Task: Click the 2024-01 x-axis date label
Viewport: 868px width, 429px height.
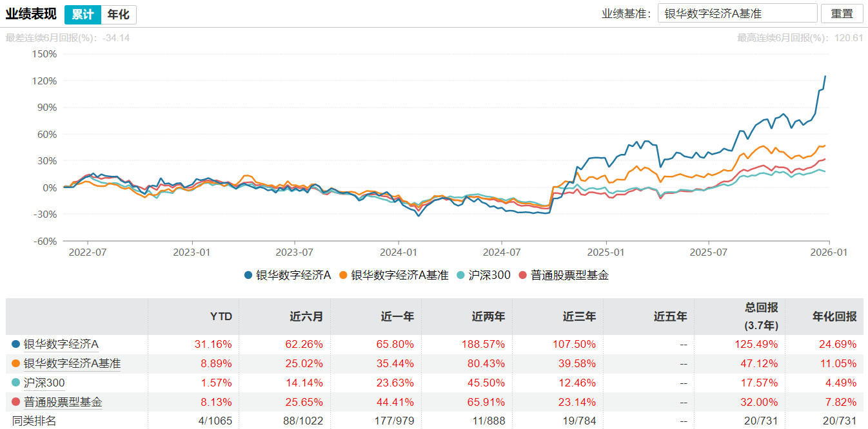Action: [x=399, y=251]
